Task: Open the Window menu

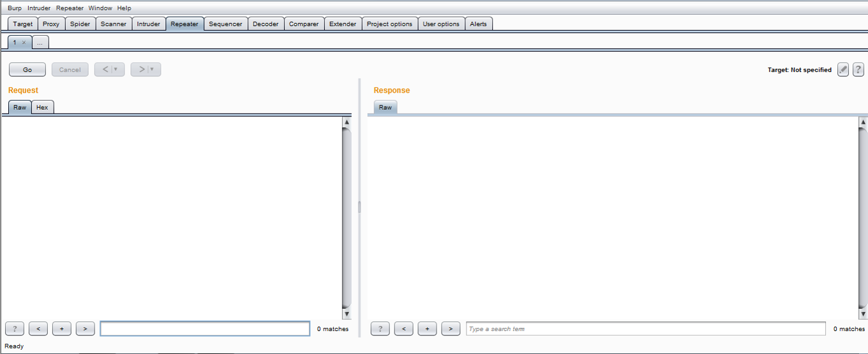Action: 100,8
